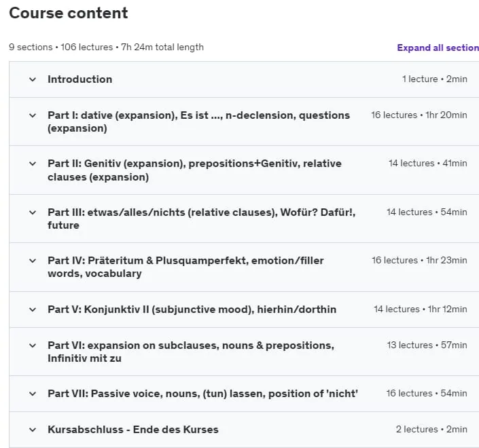Open Kursabschluss - Ende des Kurses title
The width and height of the screenshot is (479, 448).
(x=133, y=430)
